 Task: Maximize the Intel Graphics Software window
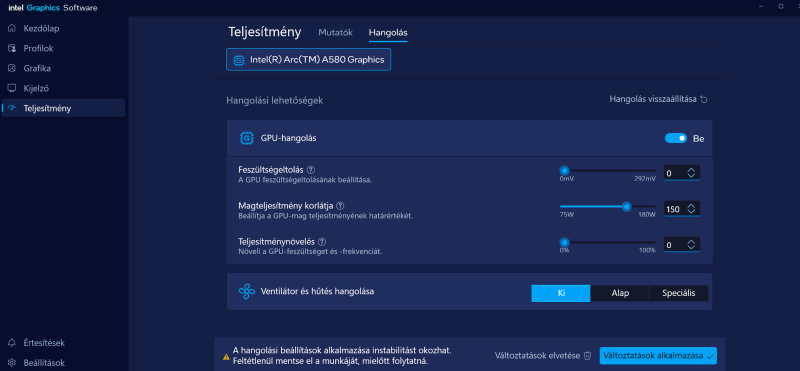[x=781, y=6]
